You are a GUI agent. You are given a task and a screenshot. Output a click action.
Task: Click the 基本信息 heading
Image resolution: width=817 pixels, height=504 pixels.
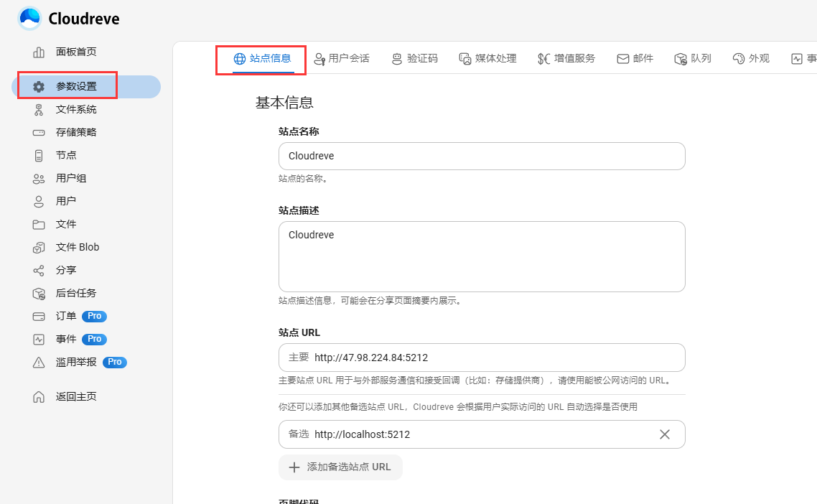284,103
